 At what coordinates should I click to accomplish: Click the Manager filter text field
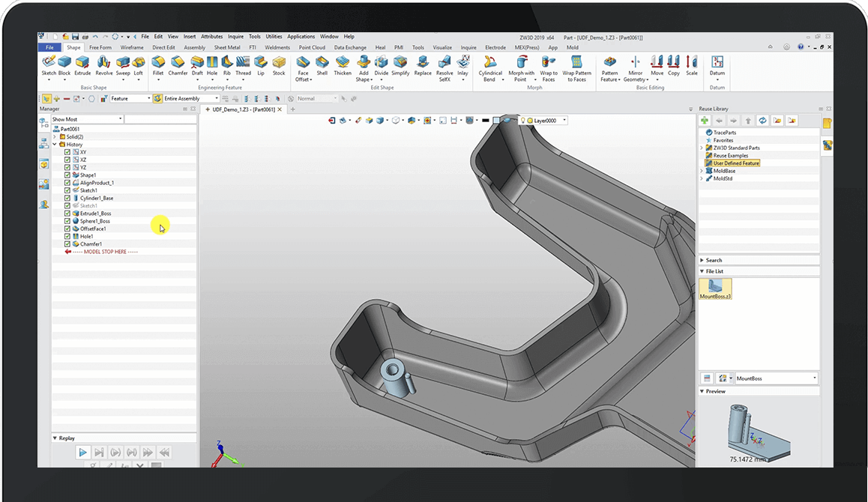(x=160, y=120)
